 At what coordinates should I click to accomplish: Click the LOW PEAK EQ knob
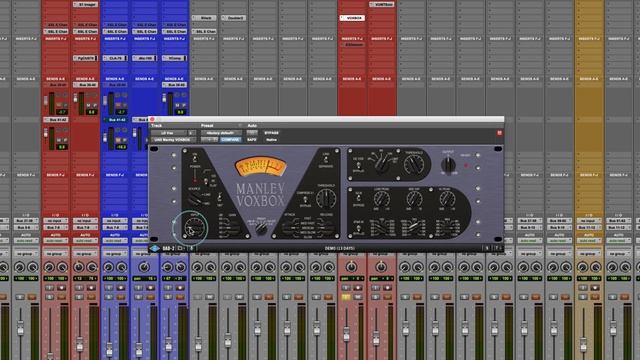[x=382, y=199]
